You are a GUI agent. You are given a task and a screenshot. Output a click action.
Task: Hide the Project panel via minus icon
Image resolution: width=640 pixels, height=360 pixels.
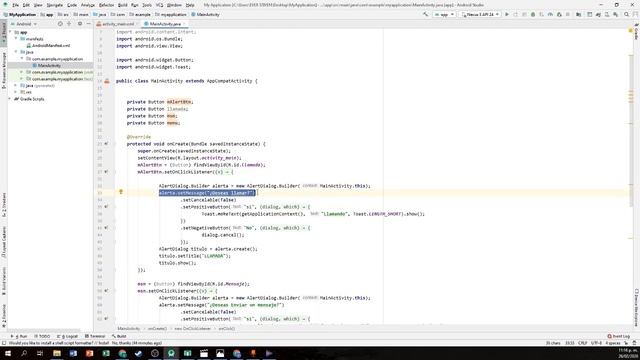point(89,24)
